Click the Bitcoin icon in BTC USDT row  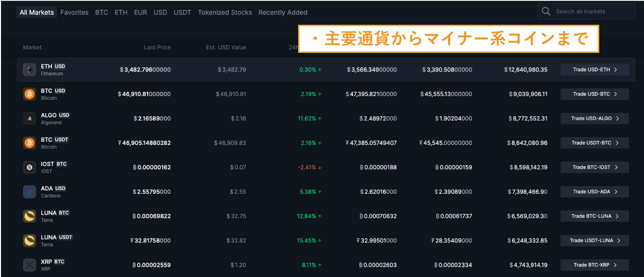click(29, 143)
